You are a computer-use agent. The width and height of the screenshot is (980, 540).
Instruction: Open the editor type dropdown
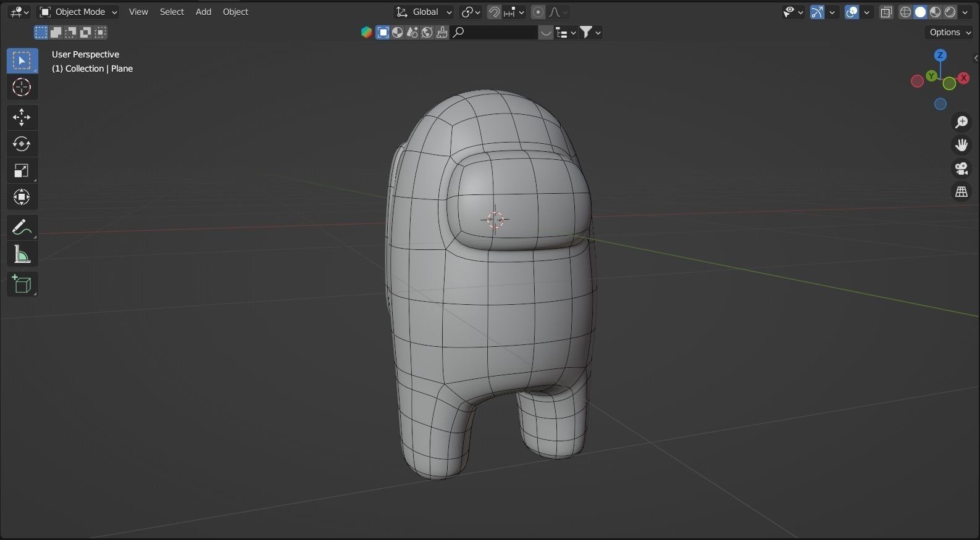point(19,12)
